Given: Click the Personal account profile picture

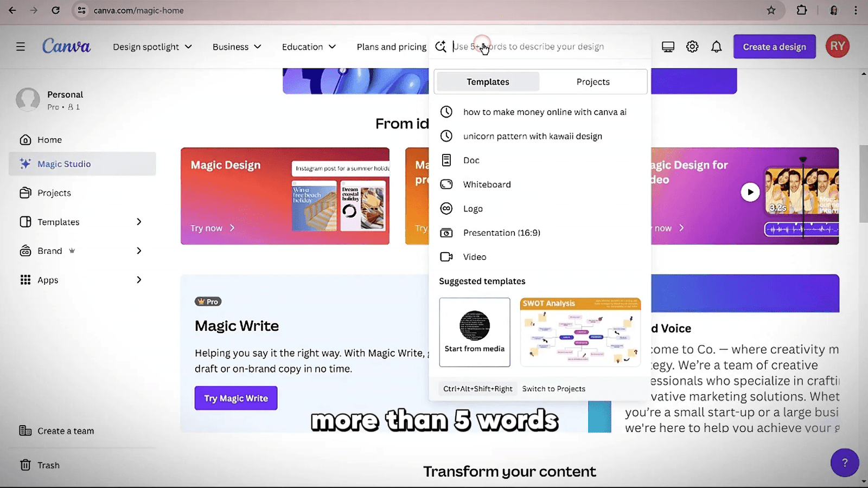Looking at the screenshot, I should (28, 100).
